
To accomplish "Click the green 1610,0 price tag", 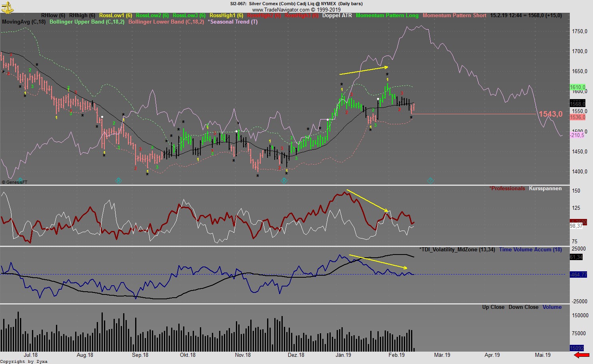I will 578,88.
